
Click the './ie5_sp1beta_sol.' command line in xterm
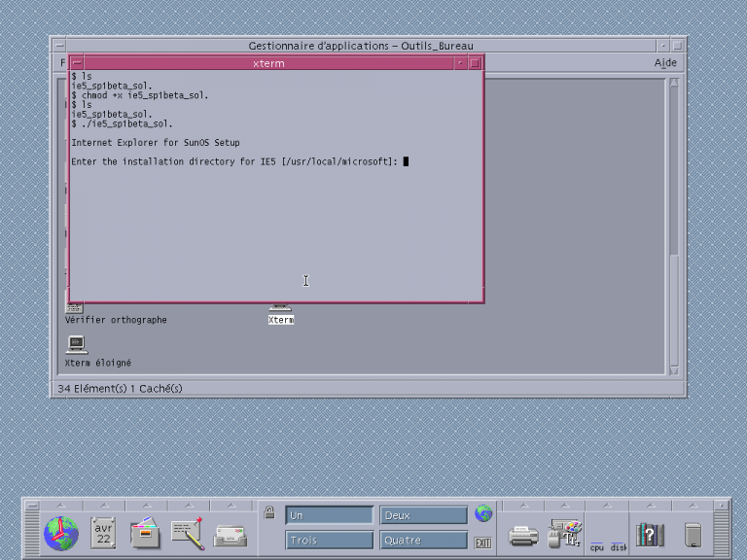pos(122,123)
